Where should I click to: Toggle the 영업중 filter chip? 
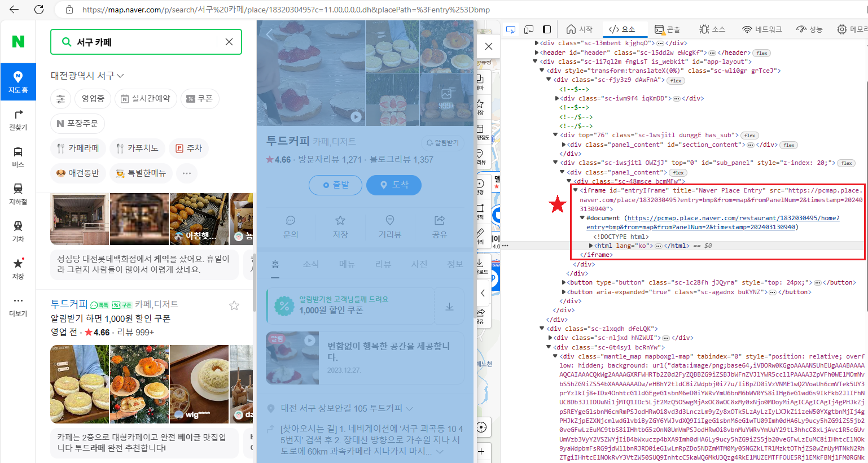tap(93, 99)
